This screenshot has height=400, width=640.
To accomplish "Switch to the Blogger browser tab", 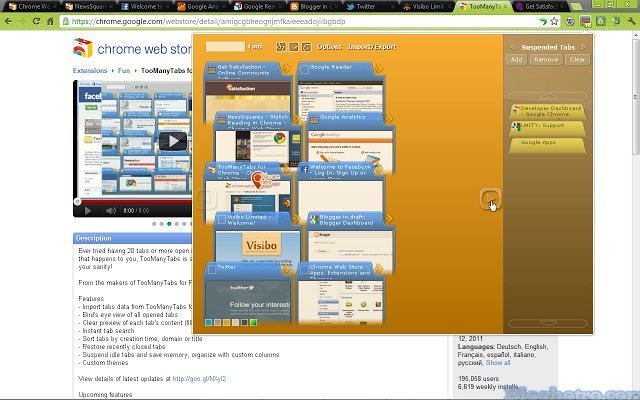I will pyautogui.click(x=313, y=7).
